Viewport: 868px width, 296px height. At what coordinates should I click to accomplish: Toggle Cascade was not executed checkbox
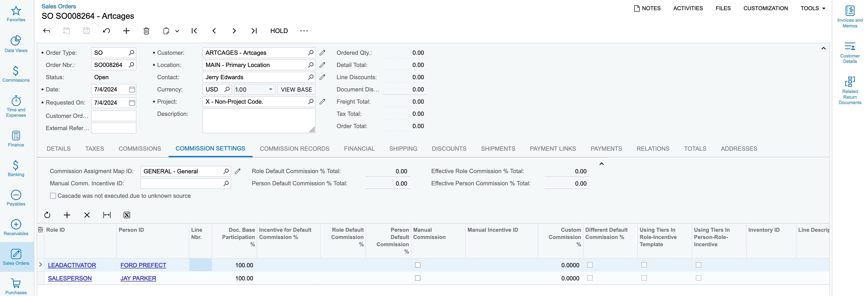pos(53,196)
